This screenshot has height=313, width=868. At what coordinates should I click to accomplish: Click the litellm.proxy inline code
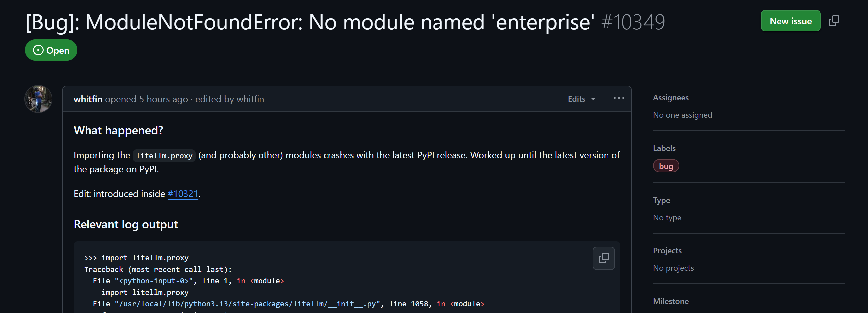click(x=164, y=155)
